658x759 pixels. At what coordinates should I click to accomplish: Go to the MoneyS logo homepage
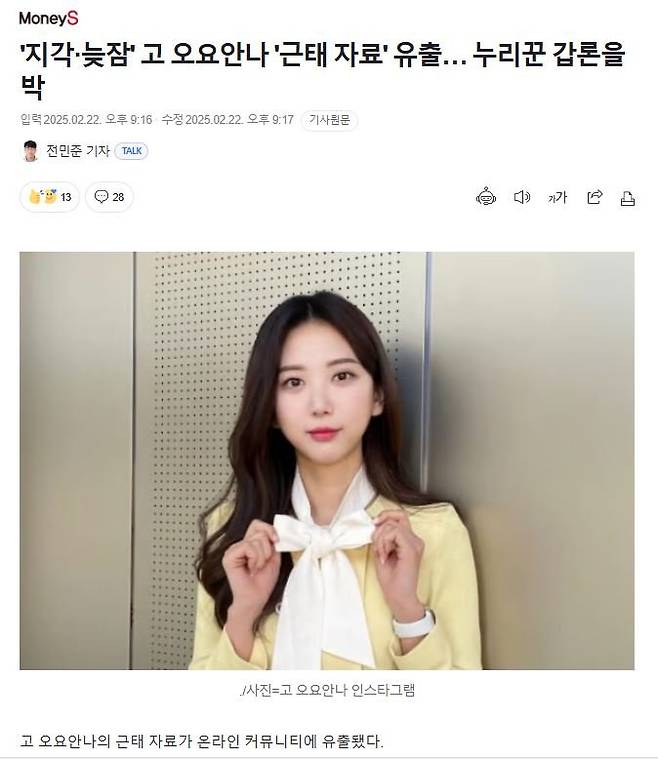click(48, 18)
